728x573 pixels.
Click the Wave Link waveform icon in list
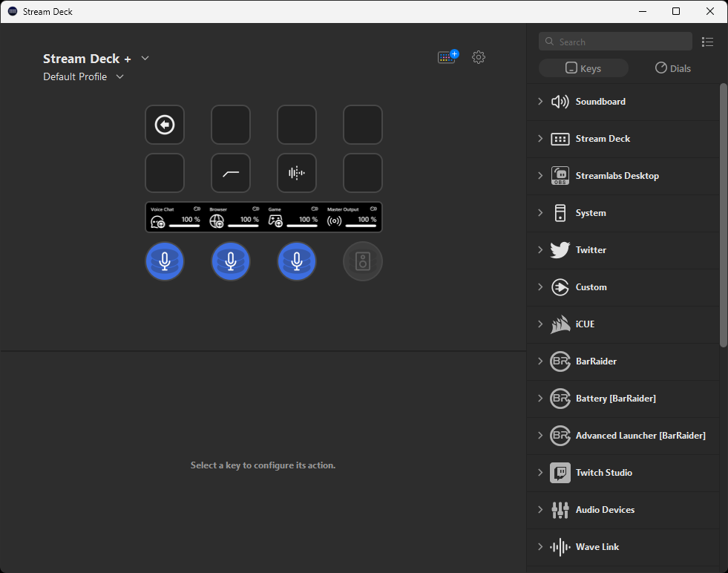560,547
